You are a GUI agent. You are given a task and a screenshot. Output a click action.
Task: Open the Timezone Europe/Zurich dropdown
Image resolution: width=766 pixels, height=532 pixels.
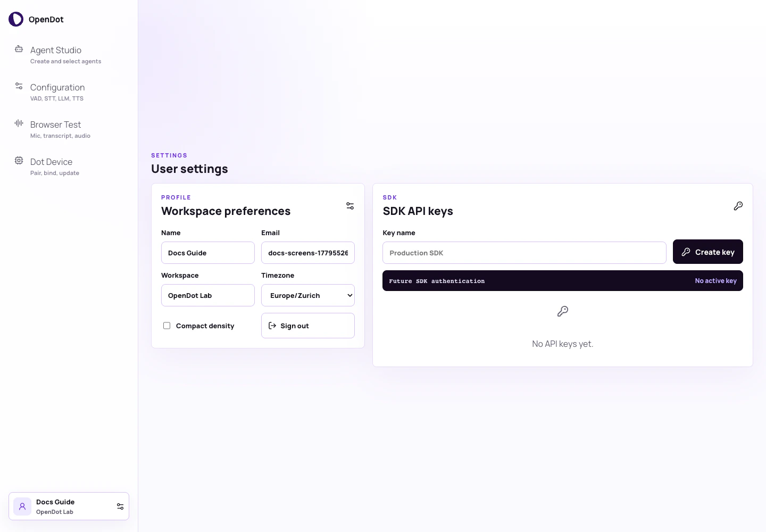coord(308,295)
